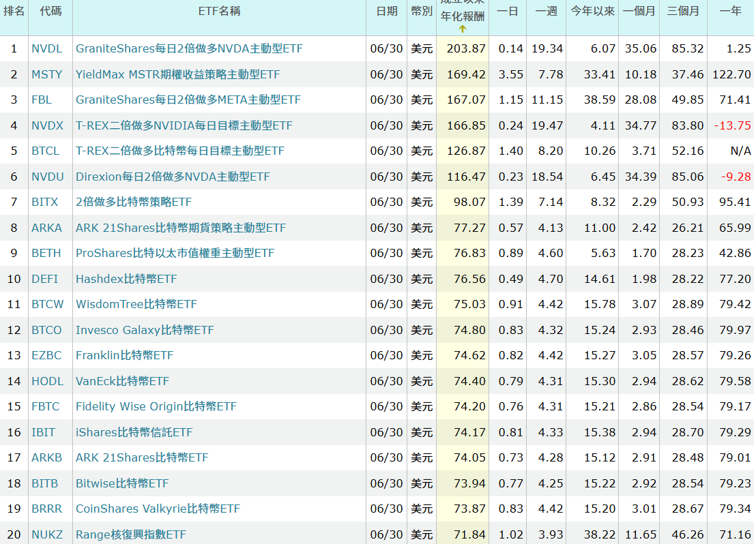Click year-to-date value 38.59

tap(600, 100)
